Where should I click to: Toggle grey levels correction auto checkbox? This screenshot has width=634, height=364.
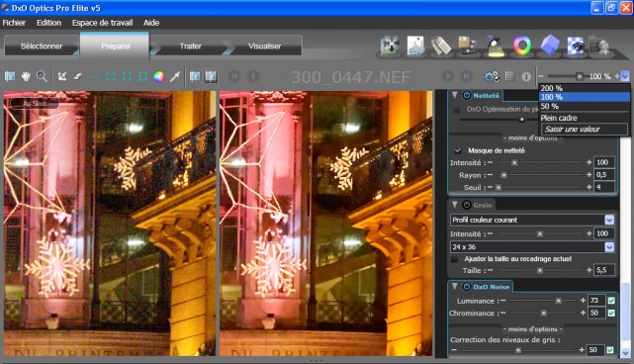pyautogui.click(x=610, y=350)
